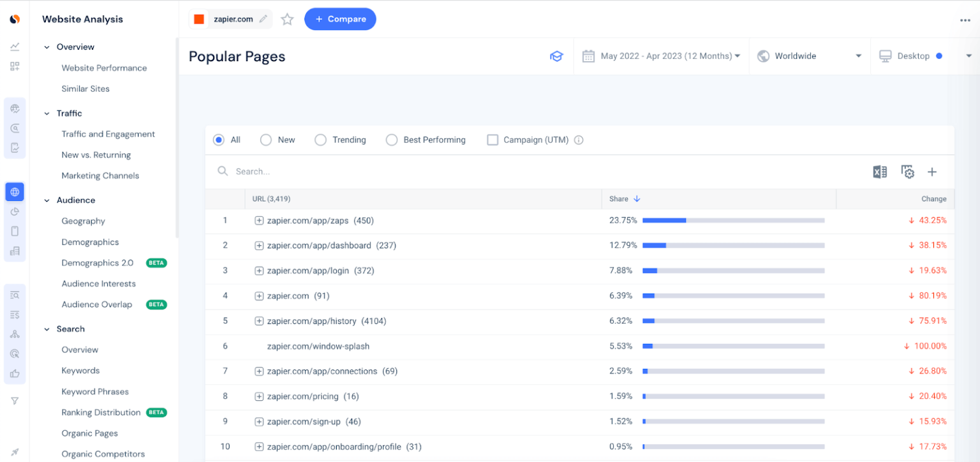Select the globe Web Analysis icon in sidebar
This screenshot has height=462, width=980.
(14, 191)
